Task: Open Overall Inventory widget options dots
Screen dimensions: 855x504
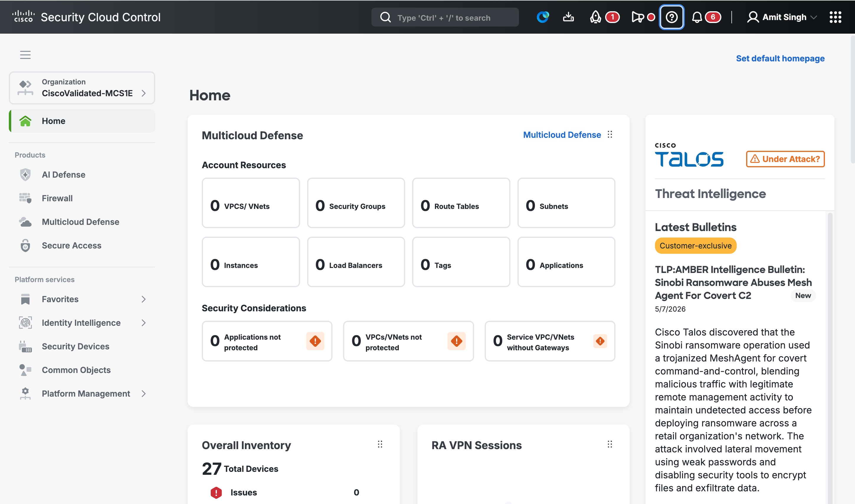Action: click(x=380, y=444)
